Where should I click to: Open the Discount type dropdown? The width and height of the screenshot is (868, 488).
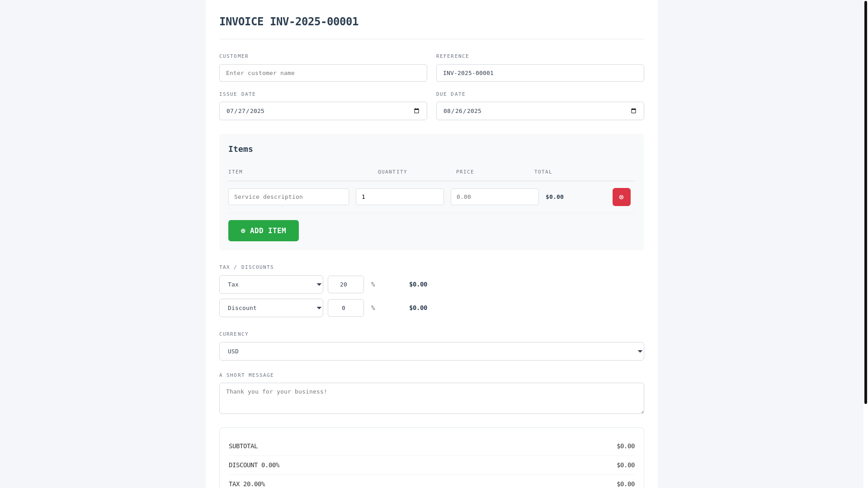[271, 308]
